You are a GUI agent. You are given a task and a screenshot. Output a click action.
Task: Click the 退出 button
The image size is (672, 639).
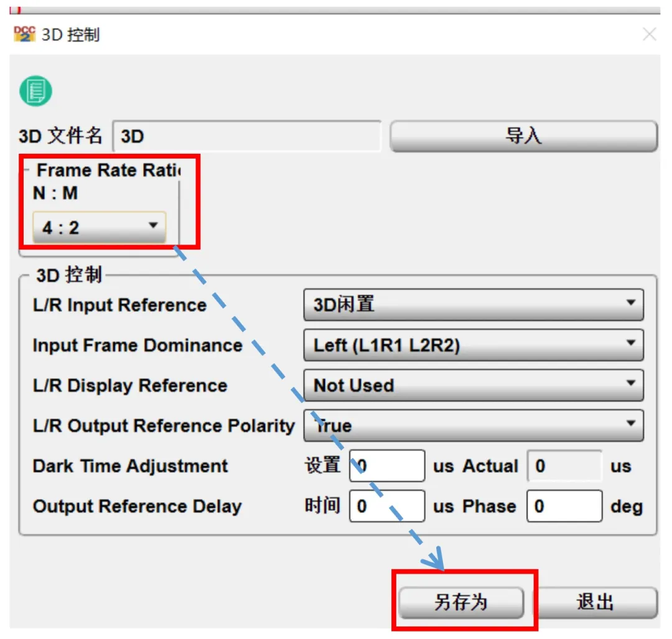tap(595, 602)
